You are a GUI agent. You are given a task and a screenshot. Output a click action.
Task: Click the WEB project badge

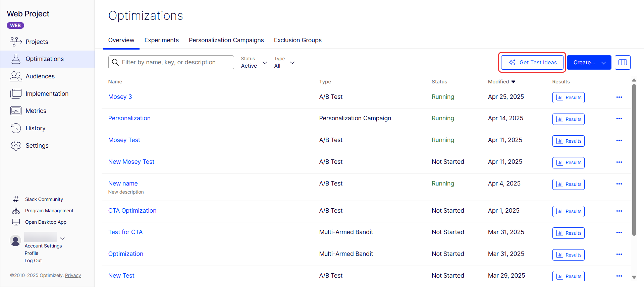click(x=15, y=25)
